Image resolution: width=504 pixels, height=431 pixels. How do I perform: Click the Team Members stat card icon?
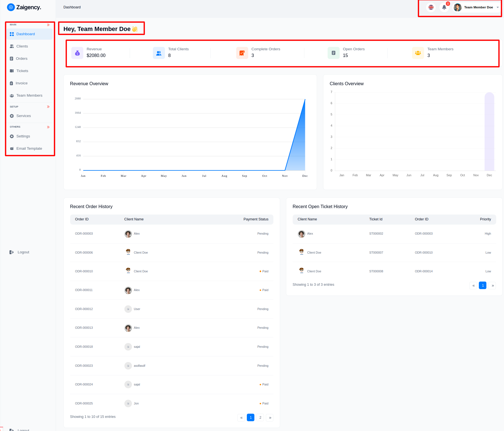(x=418, y=53)
